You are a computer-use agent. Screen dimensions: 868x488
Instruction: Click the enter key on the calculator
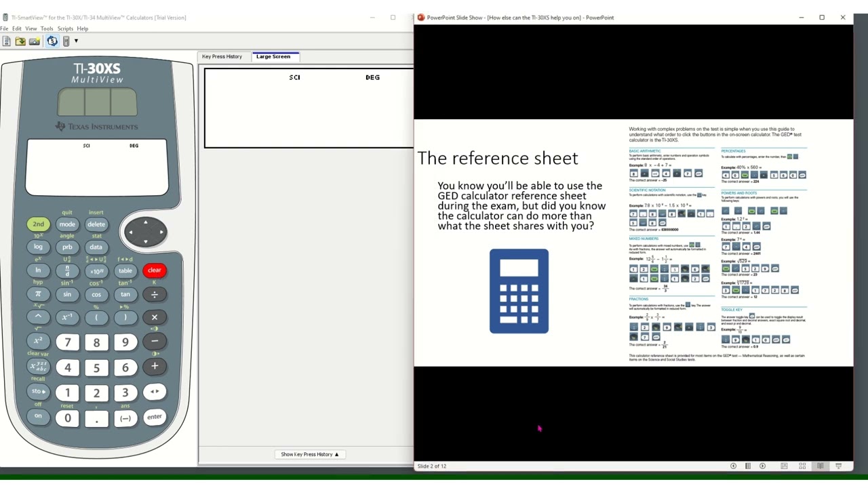coord(155,417)
